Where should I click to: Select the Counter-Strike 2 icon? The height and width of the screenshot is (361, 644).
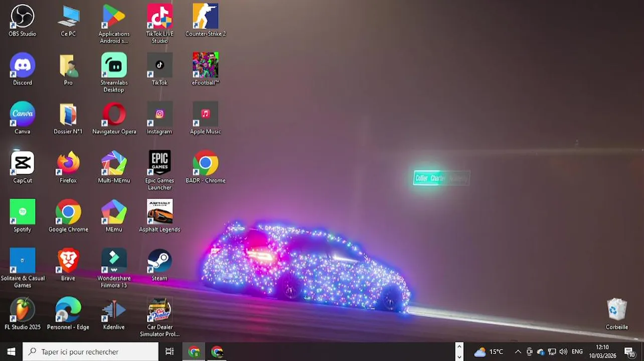coord(206,21)
